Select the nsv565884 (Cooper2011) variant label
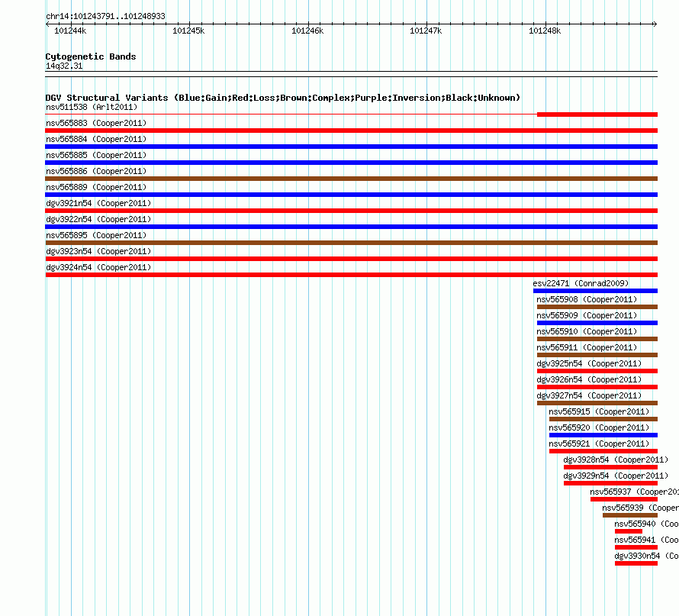679x616 pixels. click(96, 139)
